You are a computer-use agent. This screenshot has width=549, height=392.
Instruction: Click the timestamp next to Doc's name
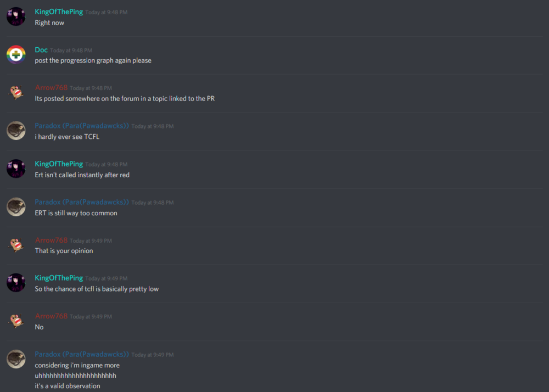point(71,51)
